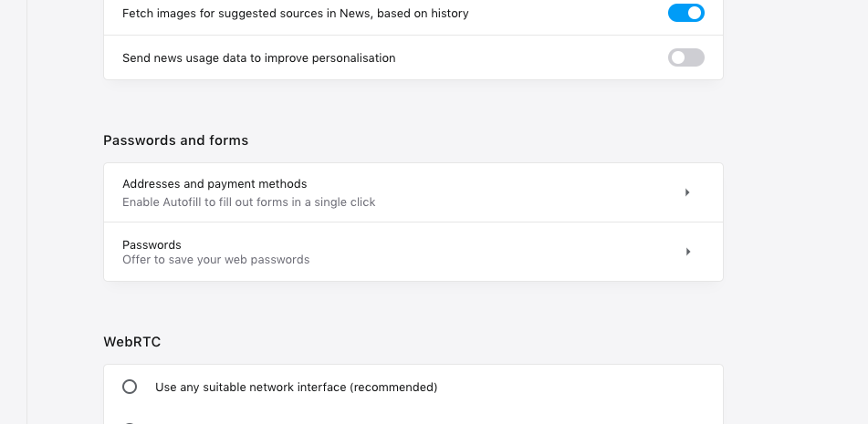
Task: Click the Send news usage data label
Action: click(x=258, y=57)
